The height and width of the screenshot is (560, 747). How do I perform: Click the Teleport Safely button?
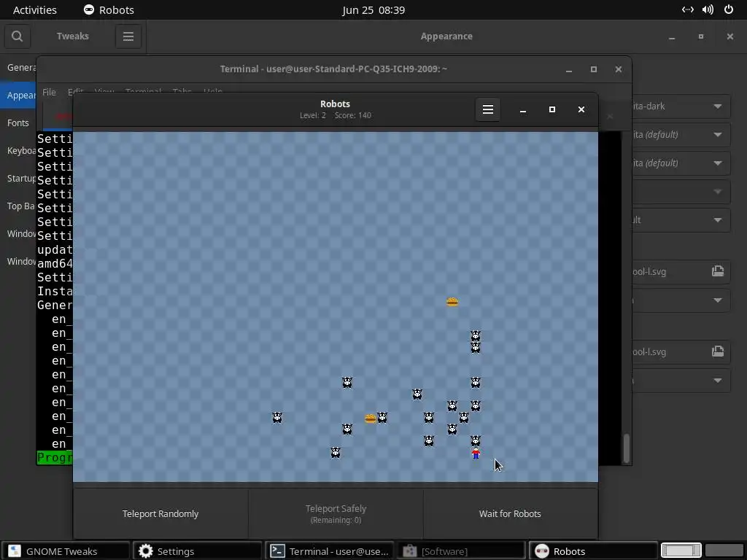[336, 514]
